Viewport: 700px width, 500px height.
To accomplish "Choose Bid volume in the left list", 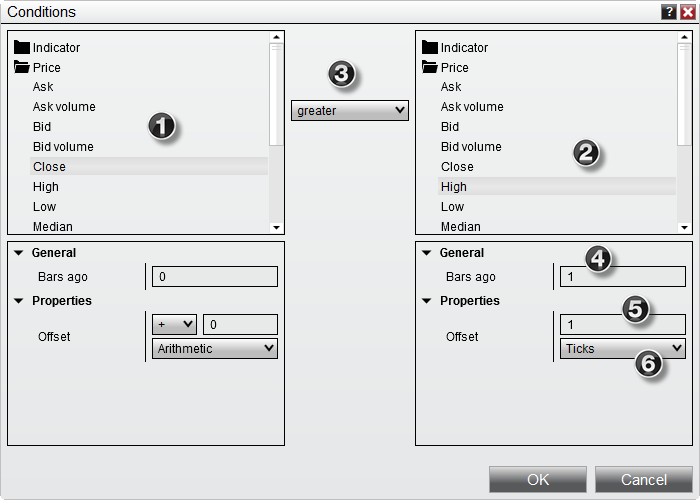I will (63, 147).
